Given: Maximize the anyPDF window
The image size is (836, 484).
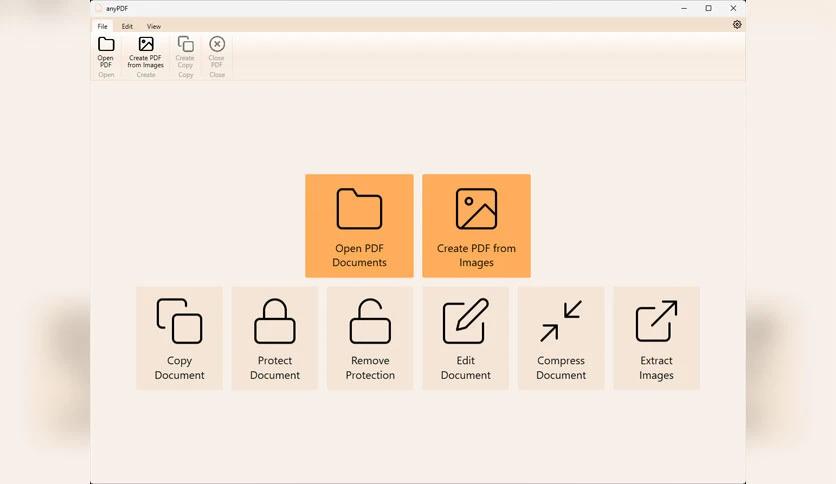Looking at the screenshot, I should (709, 9).
